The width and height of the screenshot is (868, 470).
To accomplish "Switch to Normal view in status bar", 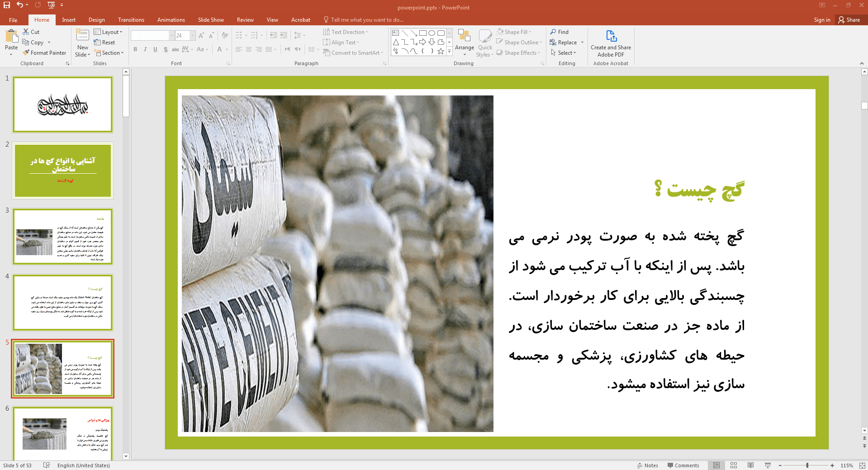I will [x=716, y=465].
